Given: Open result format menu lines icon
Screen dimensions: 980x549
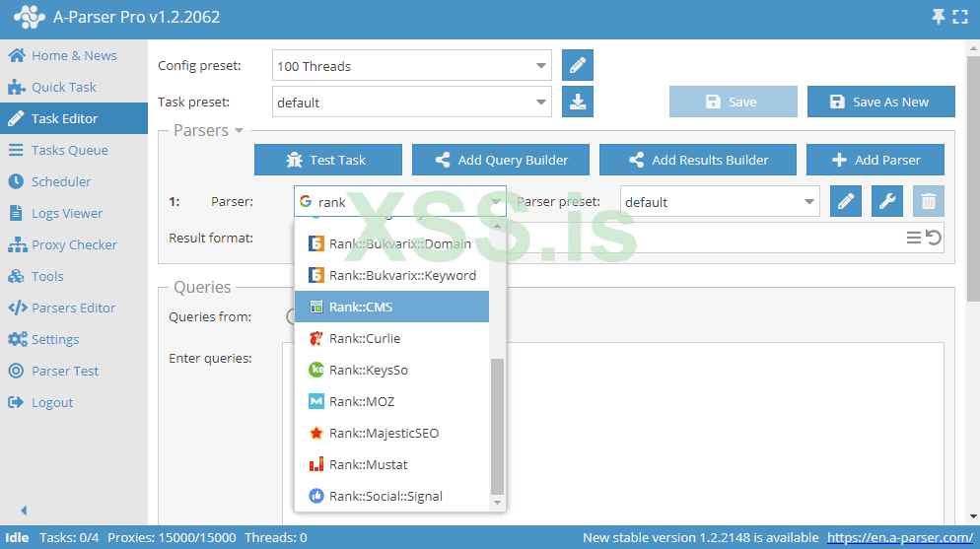Looking at the screenshot, I should point(914,238).
